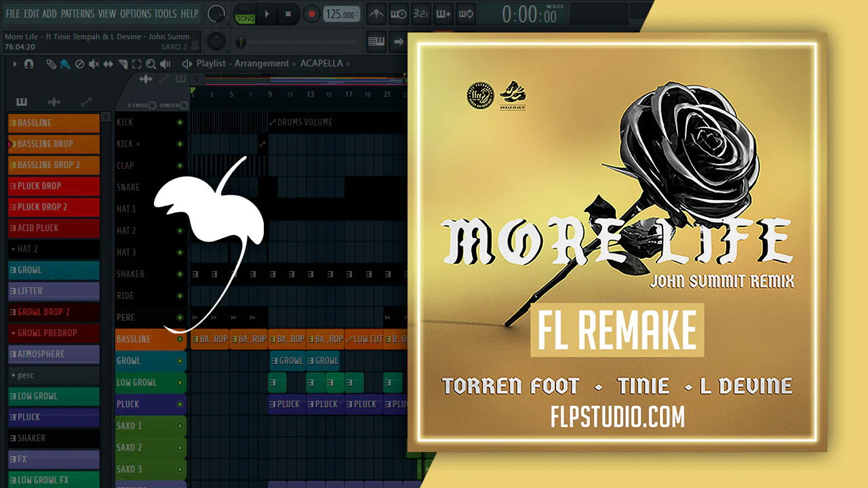The height and width of the screenshot is (488, 868).
Task: Select the Slice tool
Action: pos(123,64)
